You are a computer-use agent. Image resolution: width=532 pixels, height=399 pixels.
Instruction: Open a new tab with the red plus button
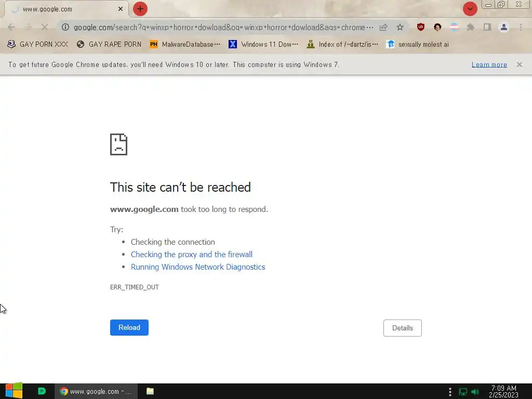click(x=140, y=9)
